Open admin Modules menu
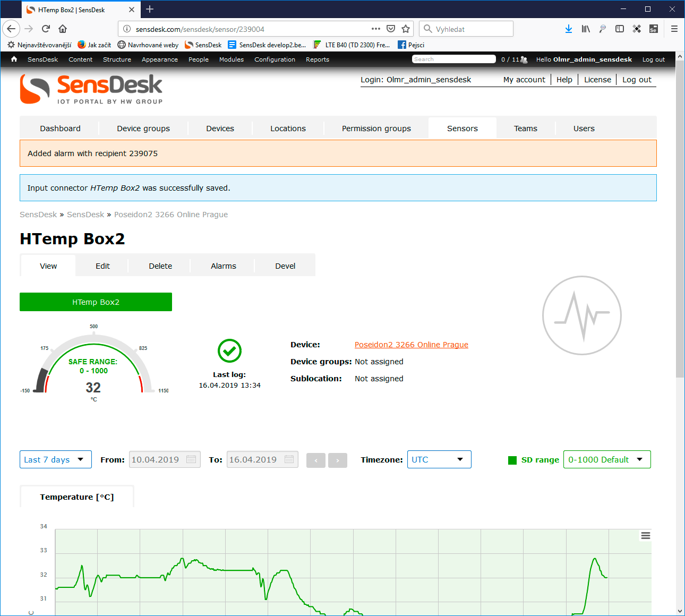685x616 pixels. pyautogui.click(x=232, y=59)
